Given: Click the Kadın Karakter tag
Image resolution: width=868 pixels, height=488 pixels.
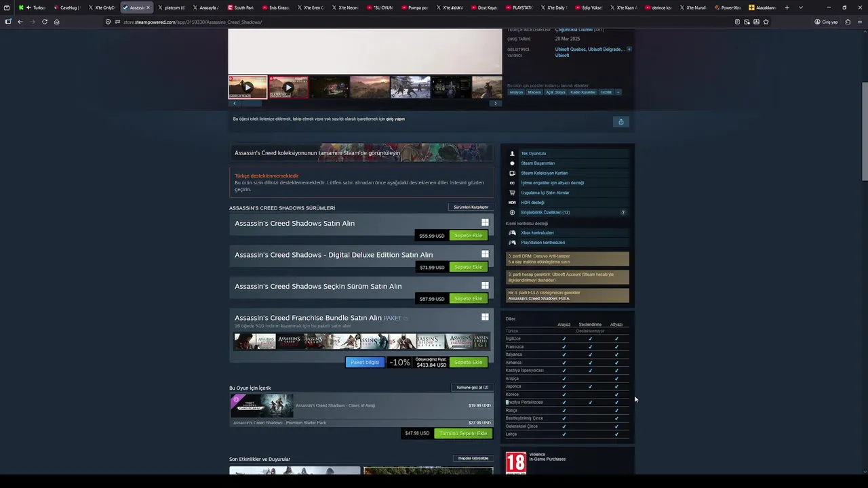Looking at the screenshot, I should coord(583,92).
